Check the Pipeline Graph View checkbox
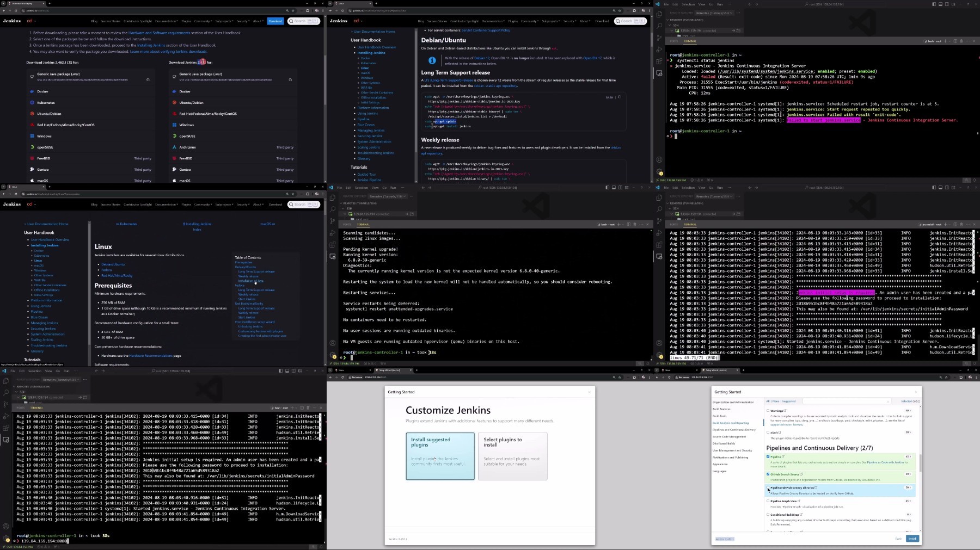Screen dimensions: 980x550 pyautogui.click(x=768, y=501)
